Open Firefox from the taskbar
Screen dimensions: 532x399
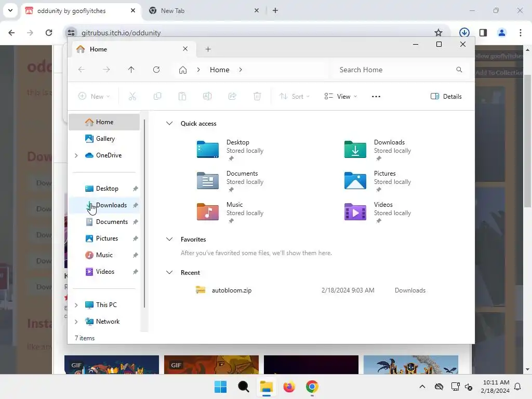(x=289, y=387)
